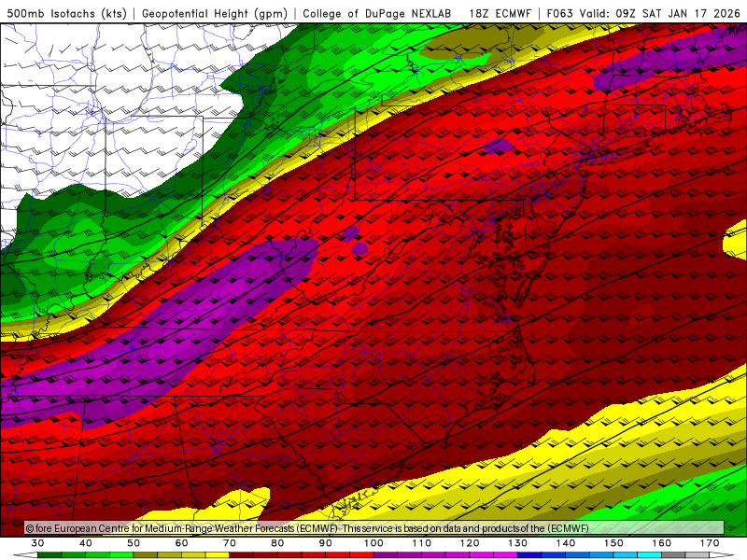
Task: Click the '120' value on the color scale
Action: [470, 543]
